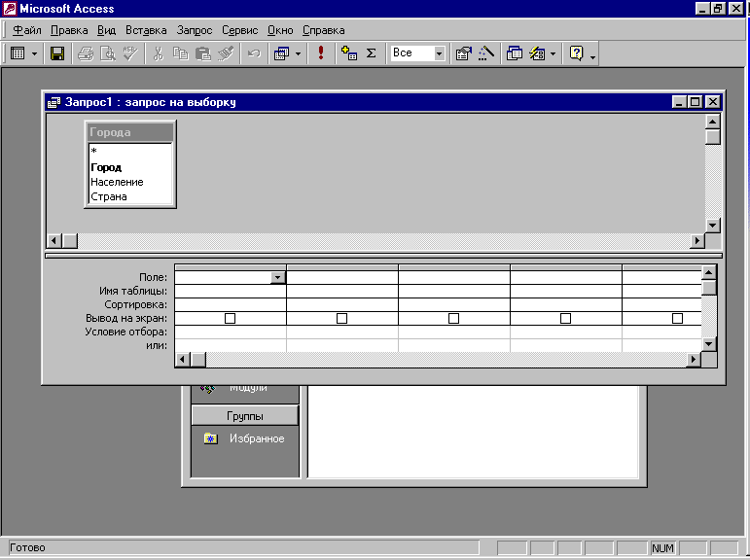Open the Query Type dropdown arrow

(x=298, y=53)
